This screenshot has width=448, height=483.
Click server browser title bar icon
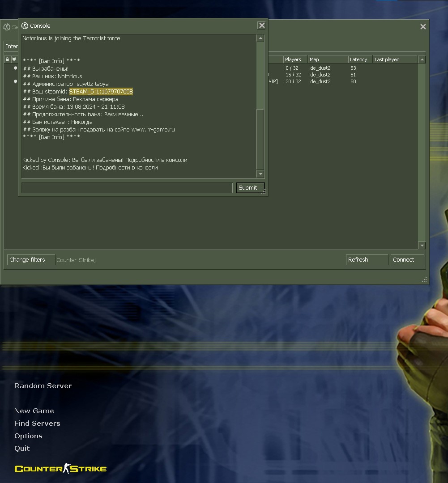[x=7, y=27]
